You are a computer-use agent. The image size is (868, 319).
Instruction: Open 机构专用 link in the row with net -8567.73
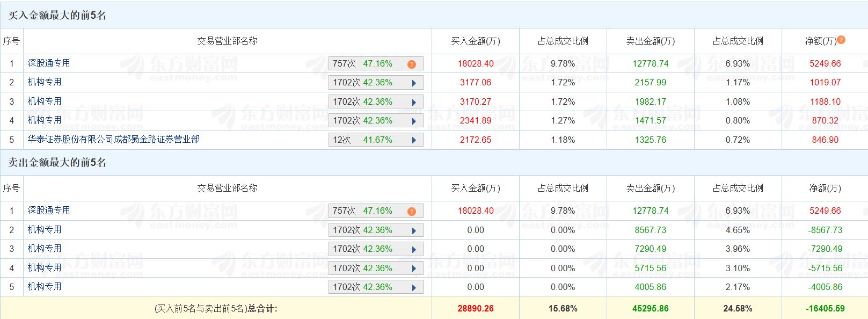pyautogui.click(x=45, y=230)
